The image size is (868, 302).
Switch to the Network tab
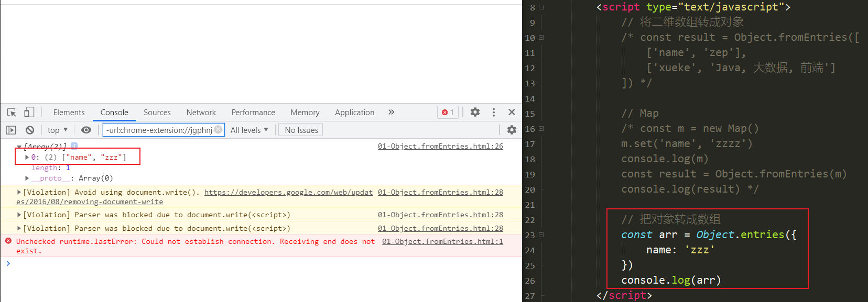coord(201,112)
